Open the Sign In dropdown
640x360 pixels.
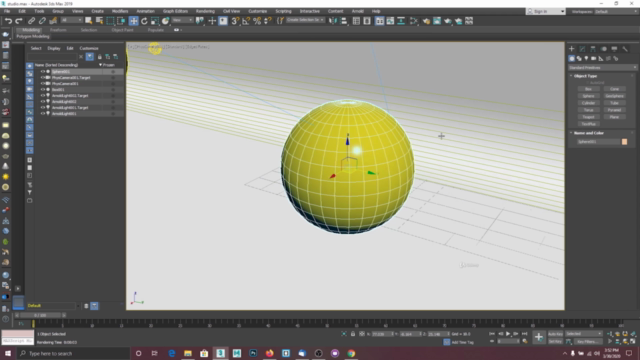coord(546,11)
